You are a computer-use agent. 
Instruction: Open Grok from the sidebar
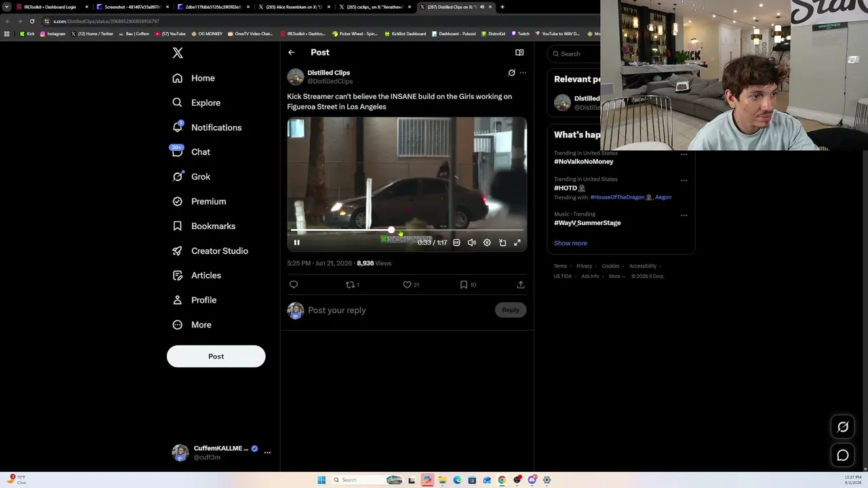tap(191, 177)
